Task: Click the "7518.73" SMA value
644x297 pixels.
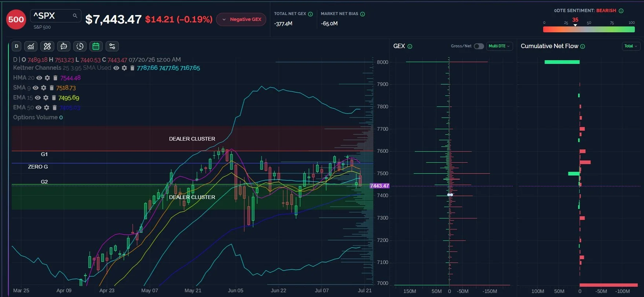Action: point(66,88)
